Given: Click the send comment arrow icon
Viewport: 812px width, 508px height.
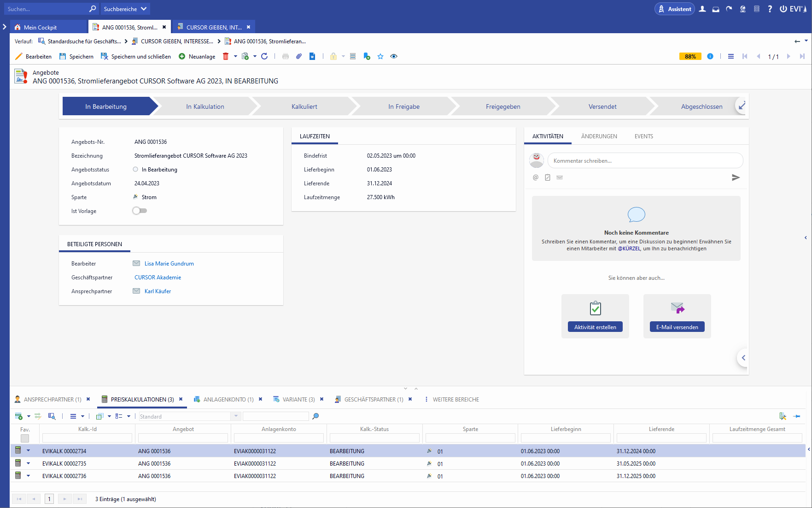Looking at the screenshot, I should coord(736,177).
